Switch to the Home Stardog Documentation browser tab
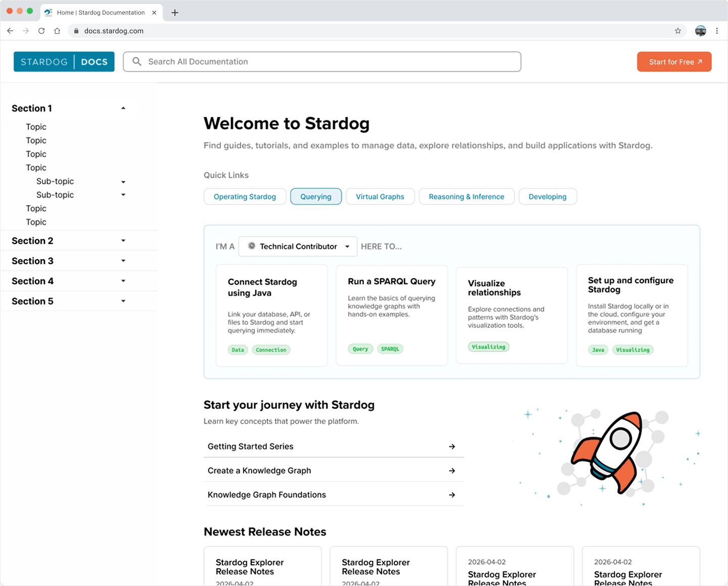This screenshot has width=728, height=586. point(101,13)
